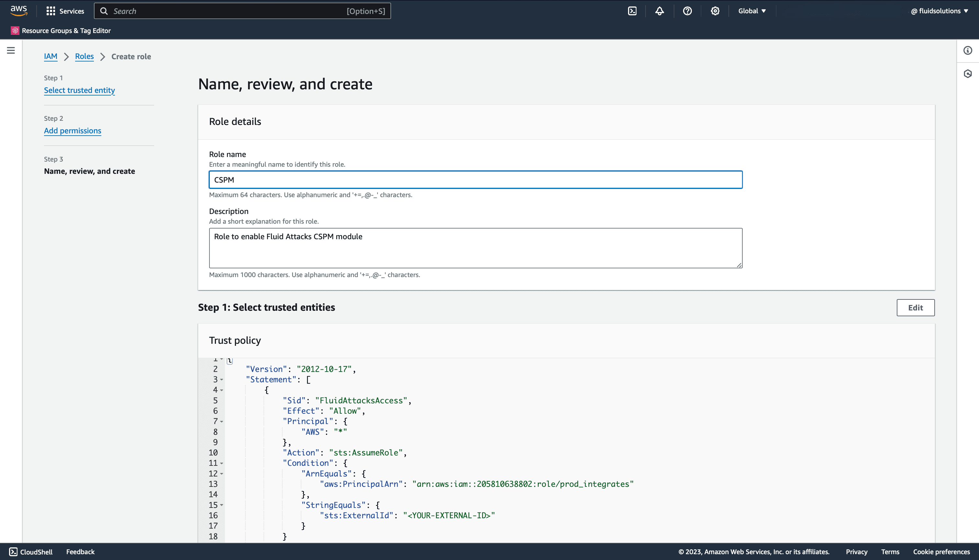The image size is (979, 560).
Task: Click the search magnifier icon
Action: pyautogui.click(x=104, y=11)
